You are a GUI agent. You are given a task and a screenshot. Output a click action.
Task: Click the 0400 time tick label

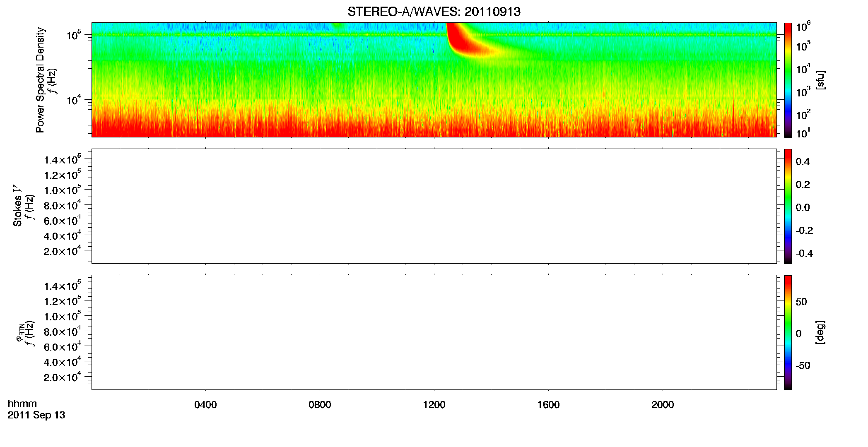(x=205, y=405)
